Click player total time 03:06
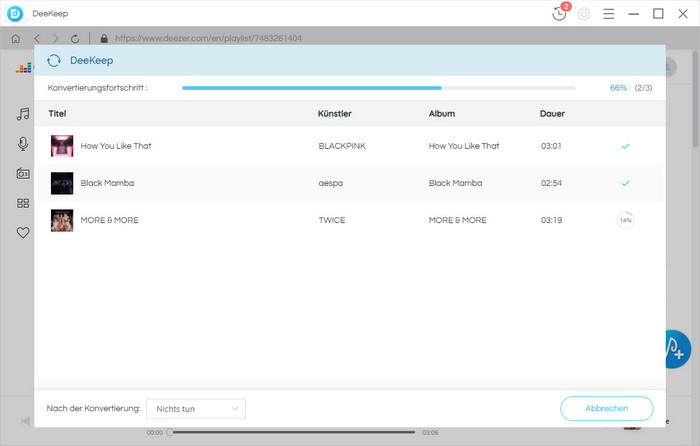 [430, 433]
